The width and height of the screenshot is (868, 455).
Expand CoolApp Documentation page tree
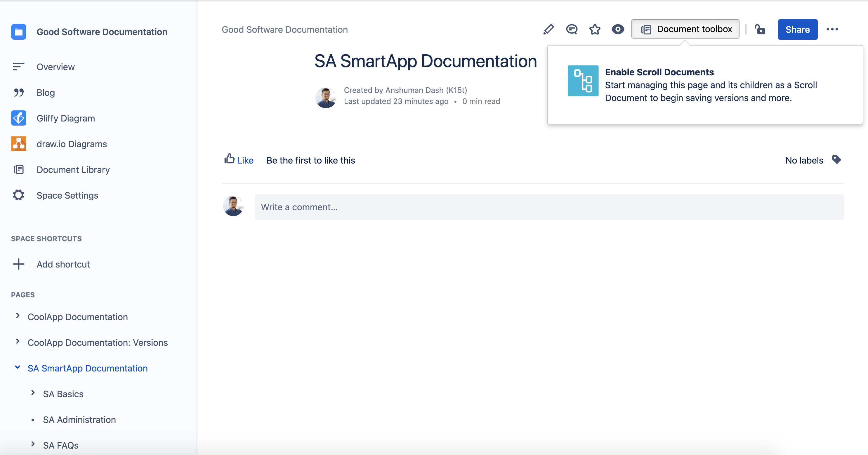point(18,316)
